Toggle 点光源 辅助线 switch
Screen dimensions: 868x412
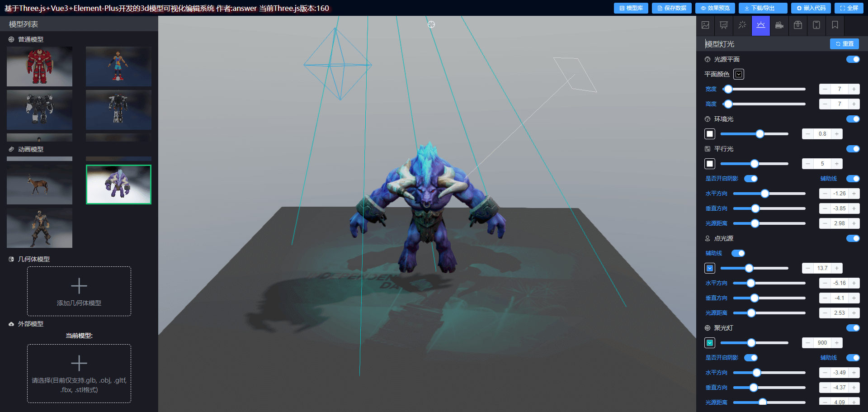coord(738,253)
